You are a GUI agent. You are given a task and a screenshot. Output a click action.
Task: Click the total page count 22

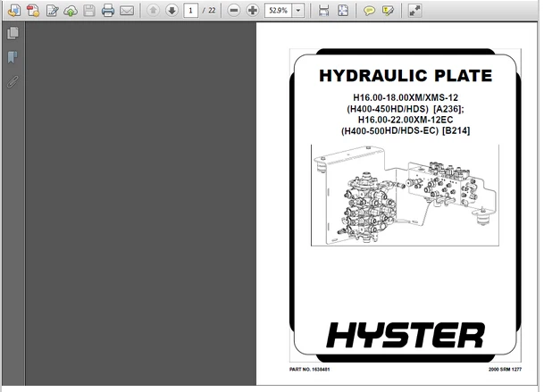(212, 11)
